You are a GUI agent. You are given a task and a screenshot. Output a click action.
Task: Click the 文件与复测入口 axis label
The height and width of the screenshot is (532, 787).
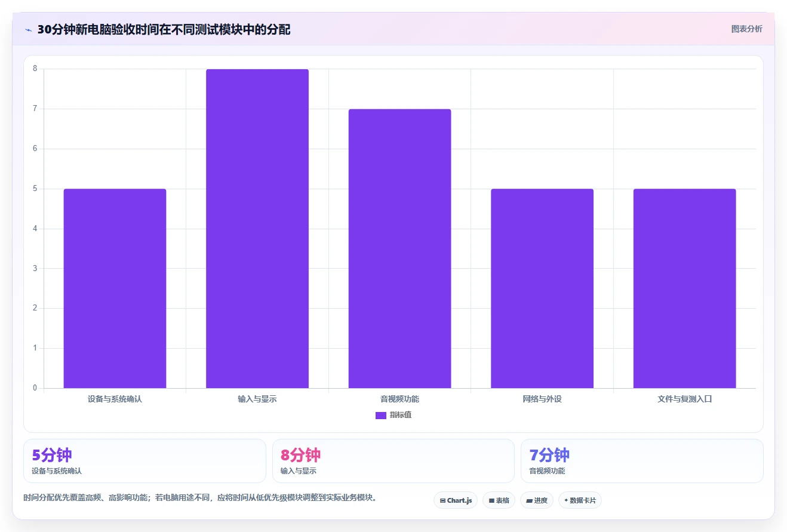[x=684, y=399]
